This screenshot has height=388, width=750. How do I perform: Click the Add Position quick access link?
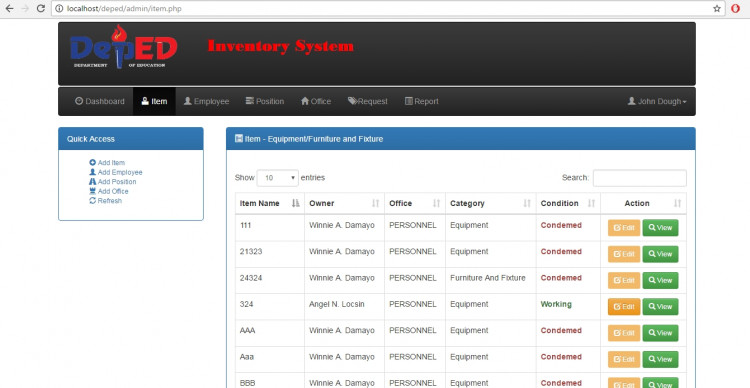113,182
